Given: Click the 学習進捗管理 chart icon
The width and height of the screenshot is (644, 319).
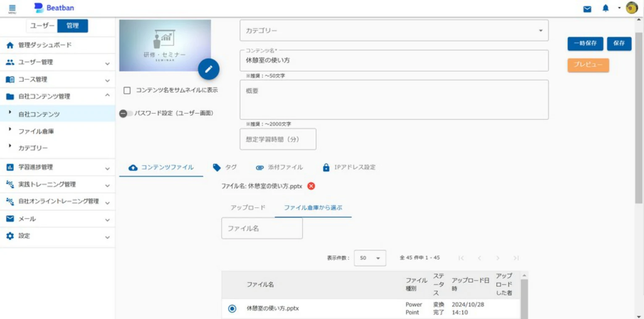Looking at the screenshot, I should coord(11,167).
